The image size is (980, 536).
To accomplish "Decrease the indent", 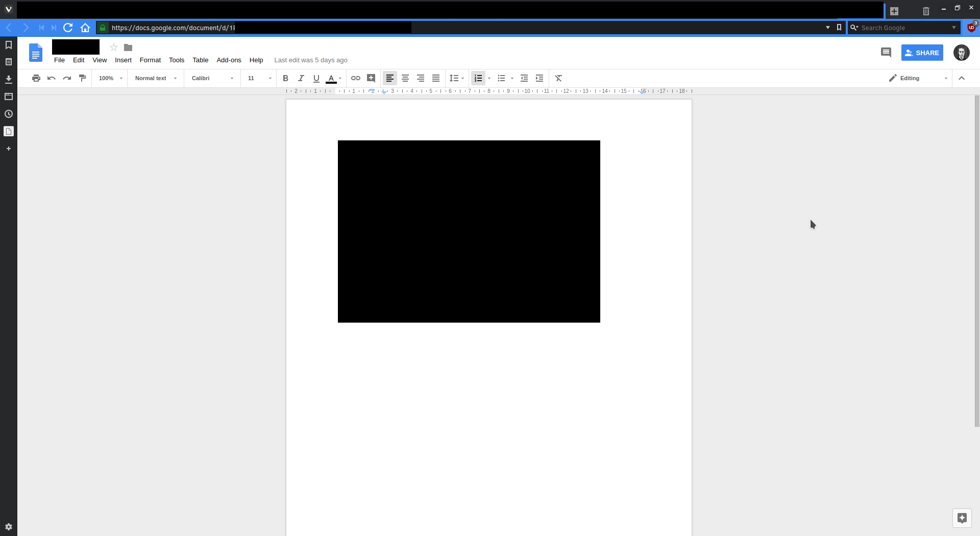I will 524,78.
